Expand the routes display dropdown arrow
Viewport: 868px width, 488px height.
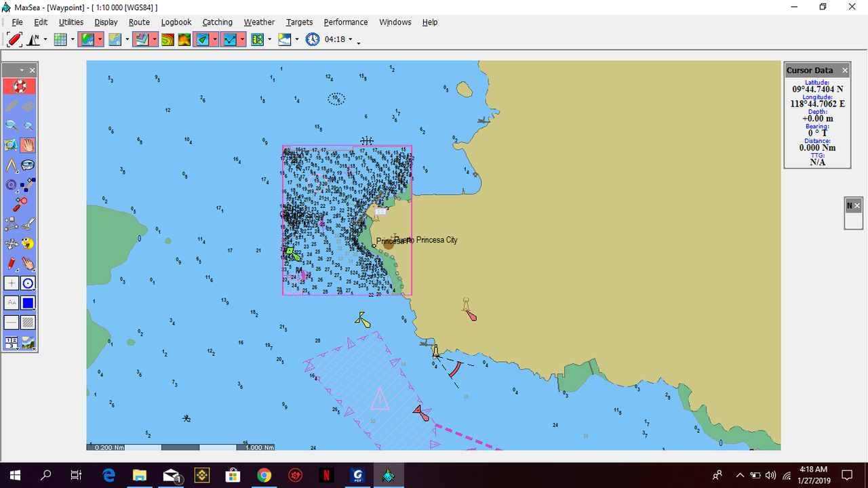(x=242, y=39)
